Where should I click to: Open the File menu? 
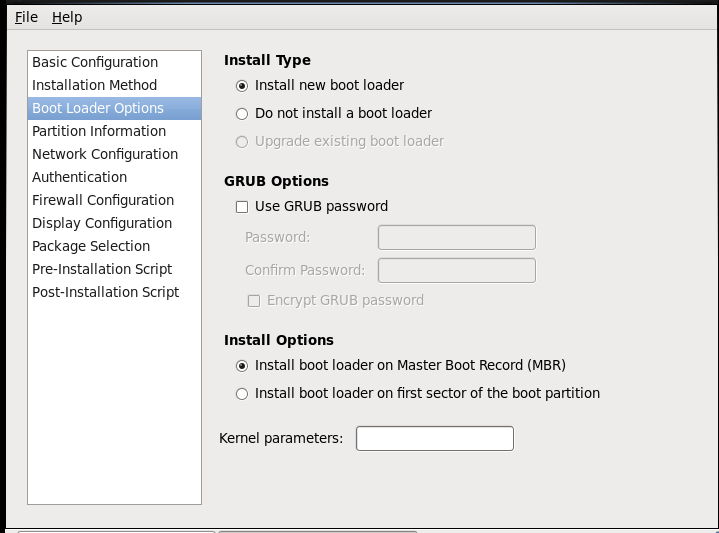click(x=26, y=17)
